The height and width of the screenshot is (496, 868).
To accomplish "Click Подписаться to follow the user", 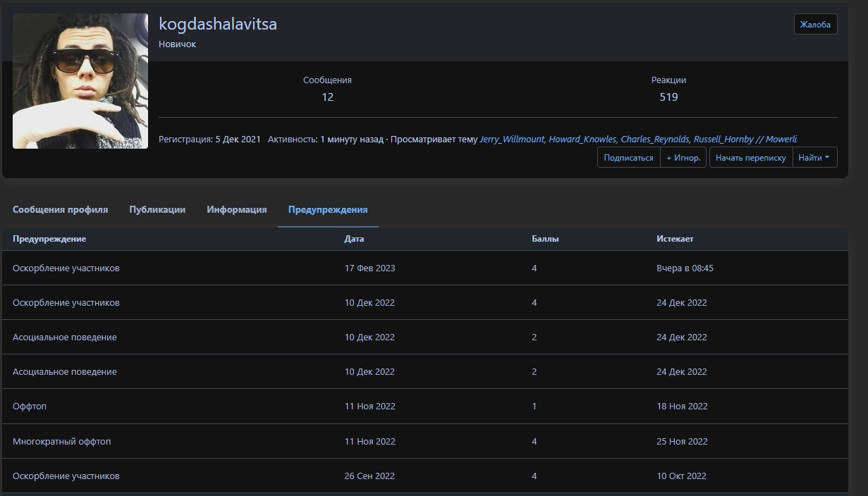I will tap(628, 158).
